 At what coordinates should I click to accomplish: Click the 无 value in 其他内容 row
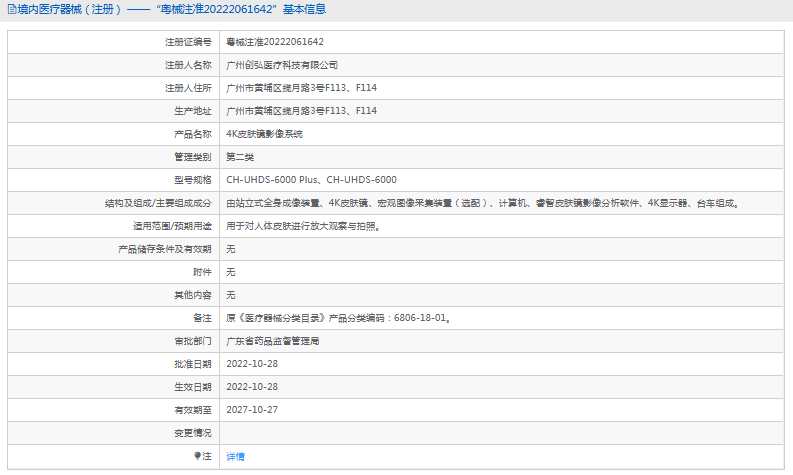[x=231, y=295]
